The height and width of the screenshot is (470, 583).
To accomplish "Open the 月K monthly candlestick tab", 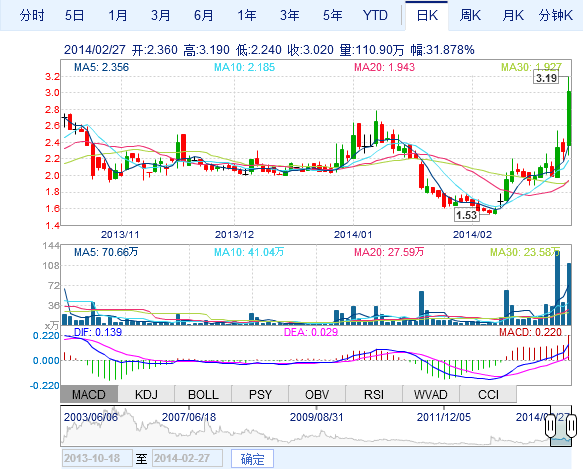I will click(x=513, y=16).
